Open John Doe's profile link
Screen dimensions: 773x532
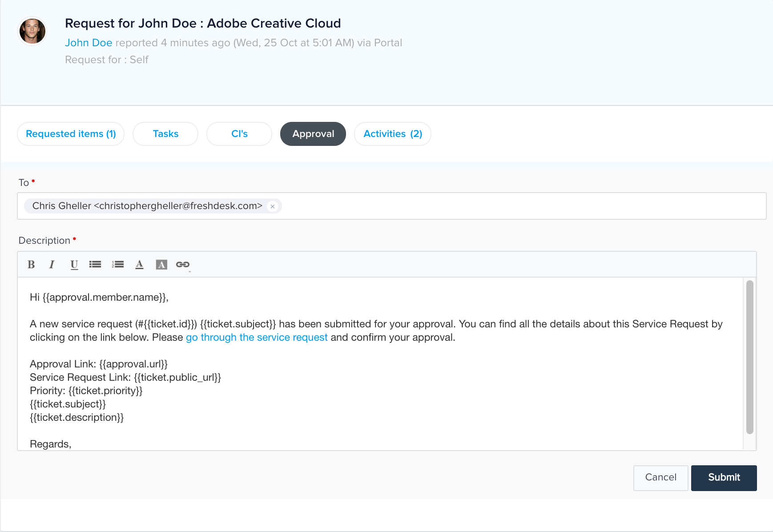pyautogui.click(x=89, y=43)
